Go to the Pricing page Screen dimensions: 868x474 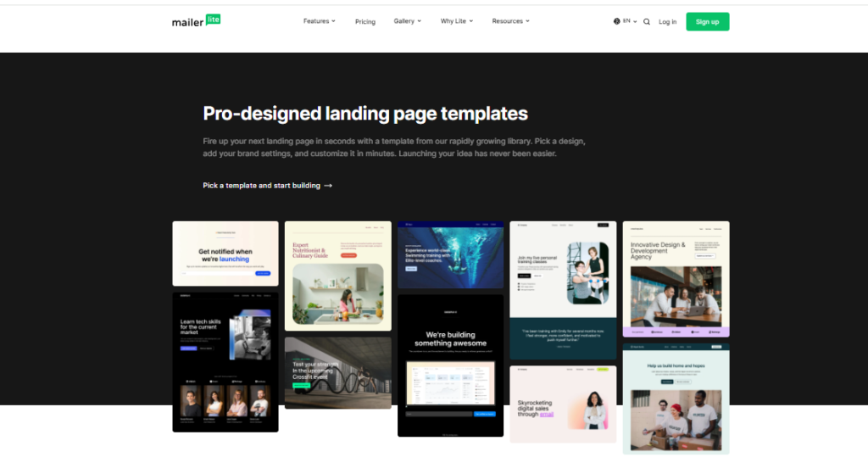(364, 21)
